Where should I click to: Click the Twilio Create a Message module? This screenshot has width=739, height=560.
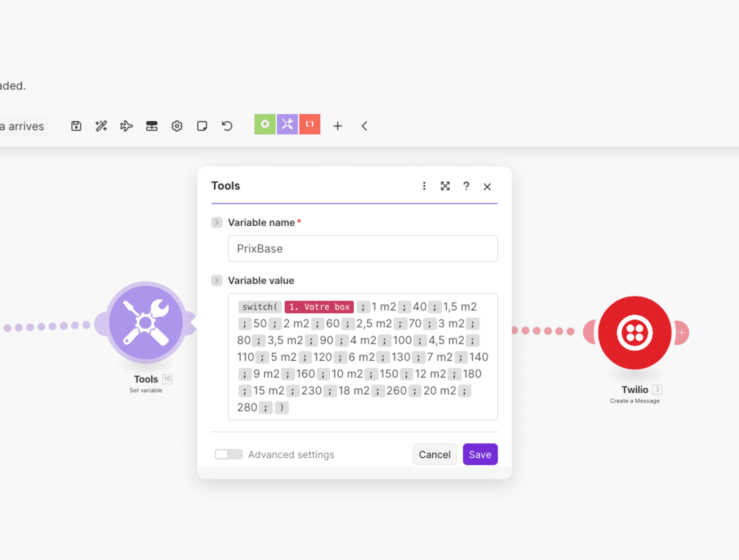click(x=634, y=333)
